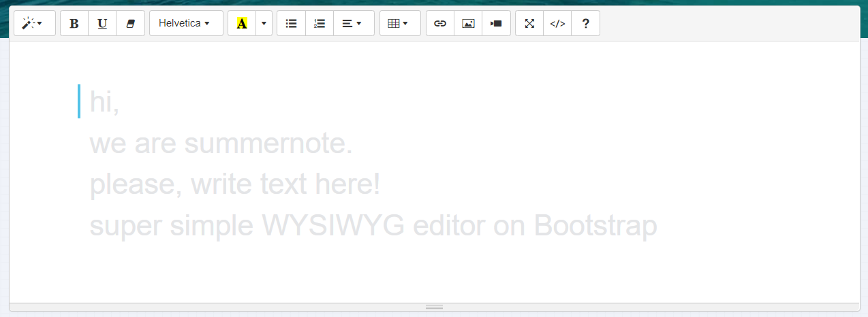Screen dimensions: 868x317
Task: Toggle underline formatting
Action: click(x=102, y=23)
